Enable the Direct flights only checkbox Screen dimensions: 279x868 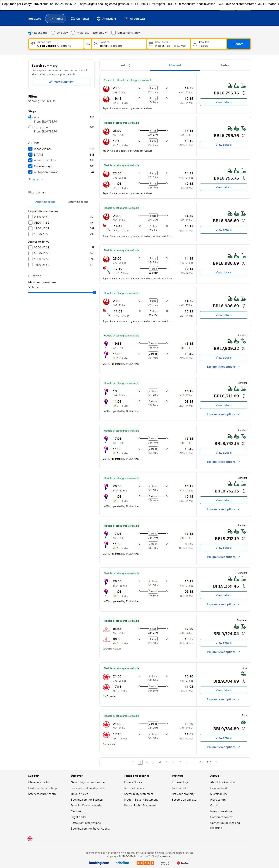click(114, 33)
